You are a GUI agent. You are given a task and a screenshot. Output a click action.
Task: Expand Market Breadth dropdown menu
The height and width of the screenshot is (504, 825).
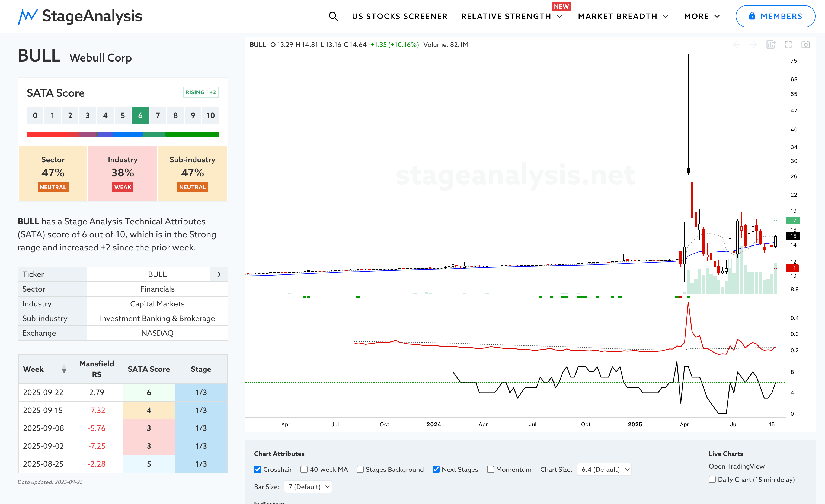click(623, 16)
